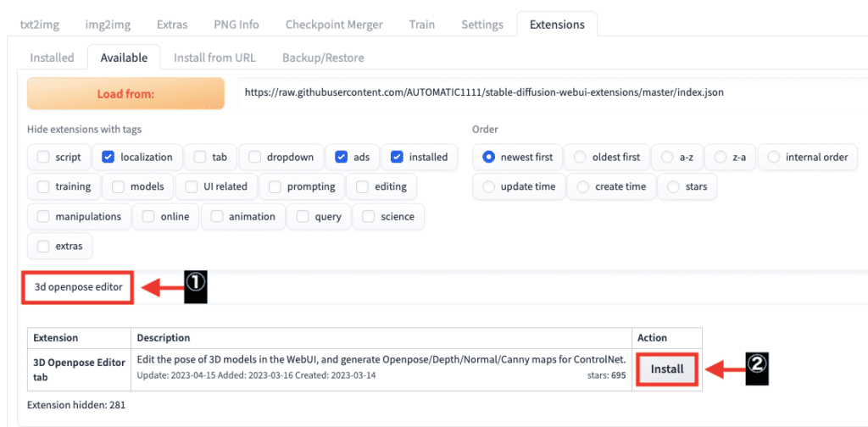
Task: Uncheck the ads tag checkbox
Action: [342, 157]
